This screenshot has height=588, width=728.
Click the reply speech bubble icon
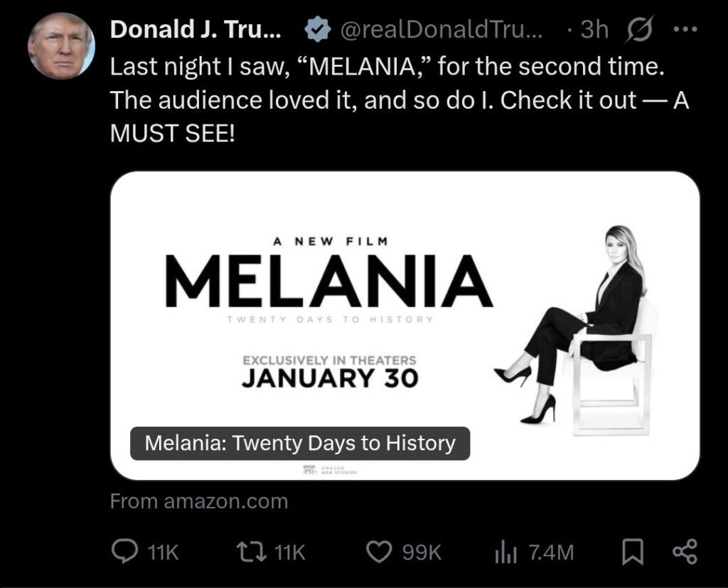[126, 552]
